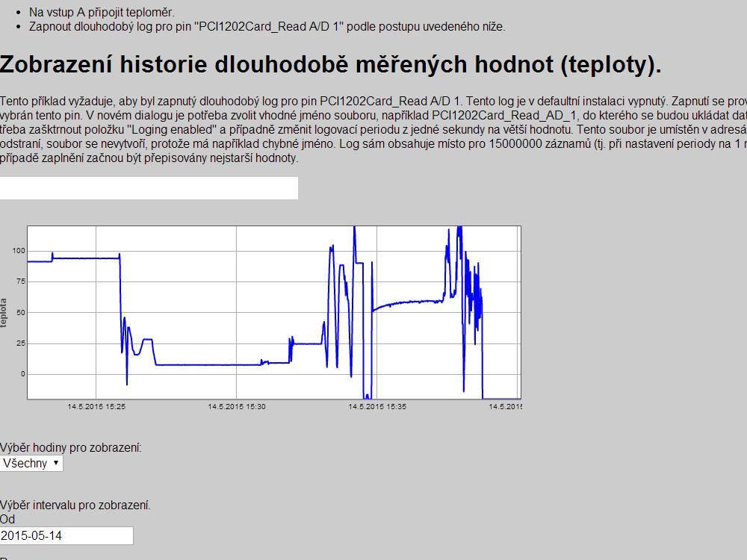Click the 'Od' date field 2015-05-14

tap(66, 535)
